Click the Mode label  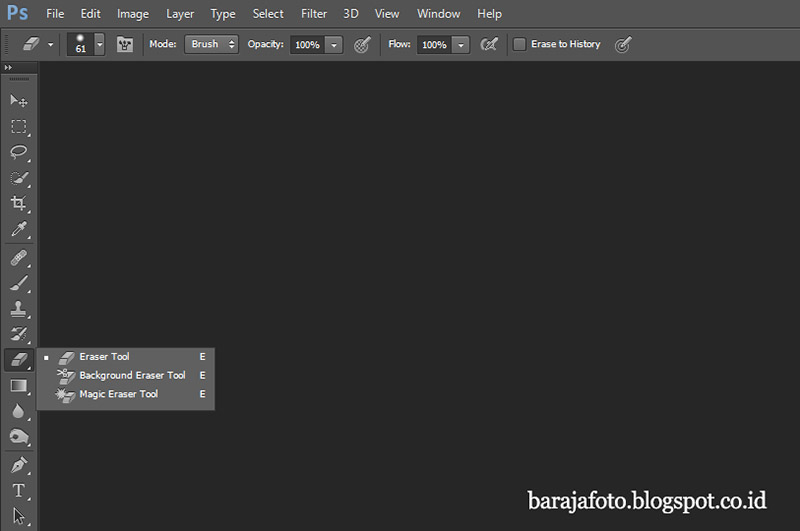tap(163, 44)
